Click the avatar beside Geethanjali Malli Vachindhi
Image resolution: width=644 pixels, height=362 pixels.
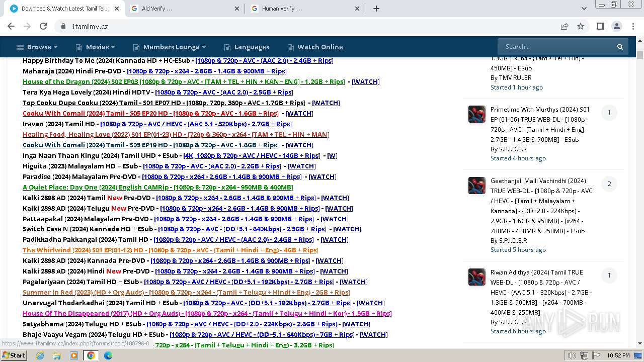(476, 186)
